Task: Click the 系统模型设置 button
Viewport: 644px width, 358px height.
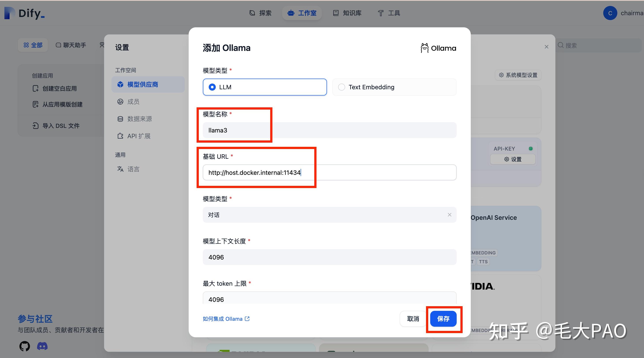Action: pyautogui.click(x=518, y=75)
